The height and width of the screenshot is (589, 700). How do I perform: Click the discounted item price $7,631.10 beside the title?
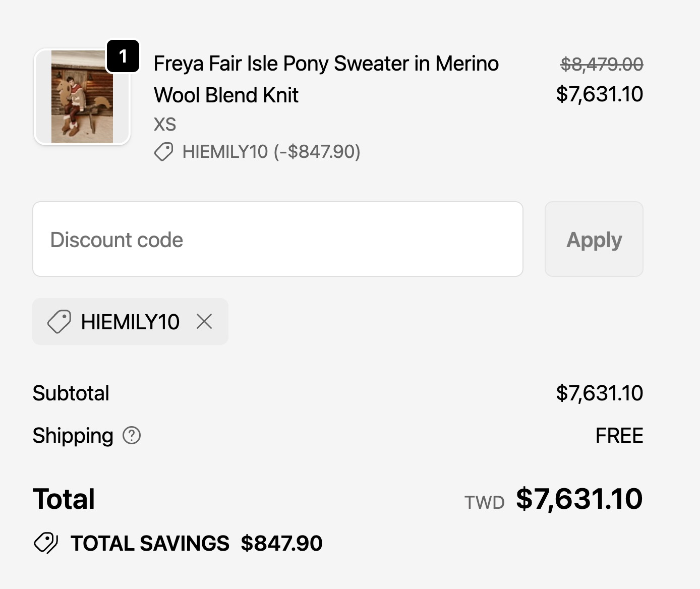pyautogui.click(x=599, y=94)
